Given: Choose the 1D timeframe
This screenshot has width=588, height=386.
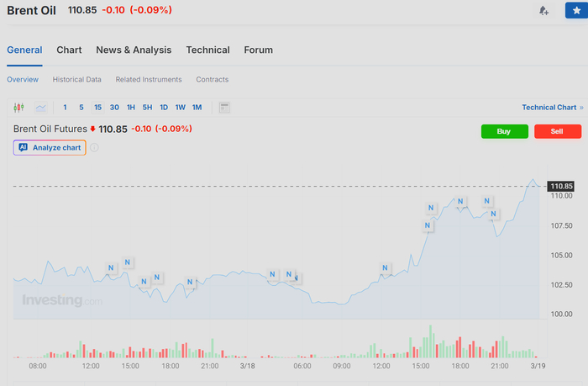Looking at the screenshot, I should (164, 108).
